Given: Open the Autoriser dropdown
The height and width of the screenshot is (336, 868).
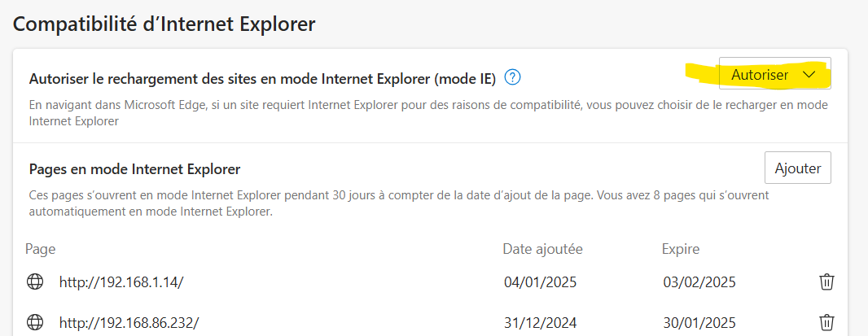Looking at the screenshot, I should coord(775,76).
